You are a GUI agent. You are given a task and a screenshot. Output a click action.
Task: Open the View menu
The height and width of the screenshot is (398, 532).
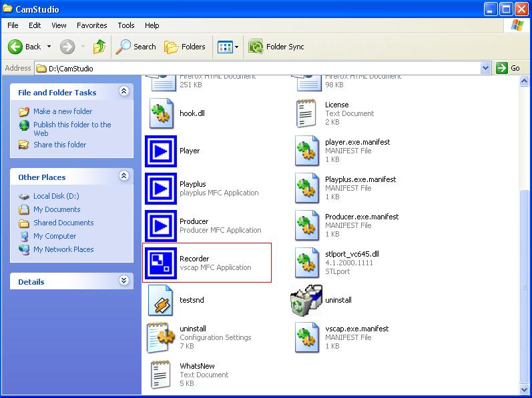(59, 25)
